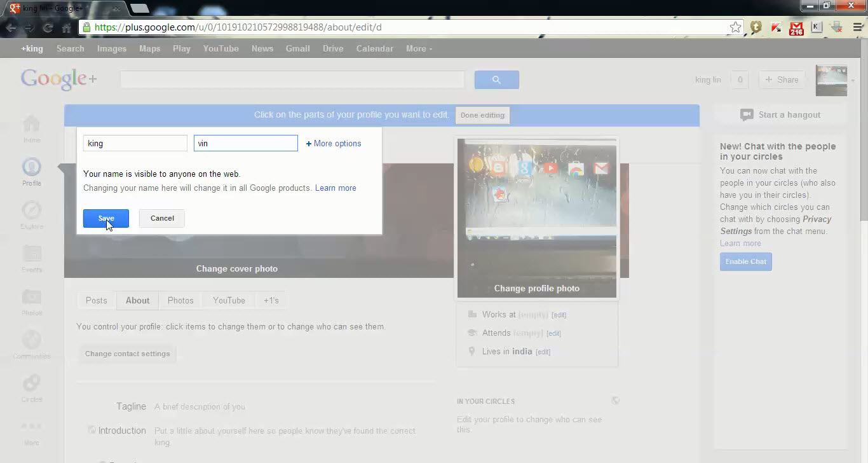Click the notifications count box

739,79
